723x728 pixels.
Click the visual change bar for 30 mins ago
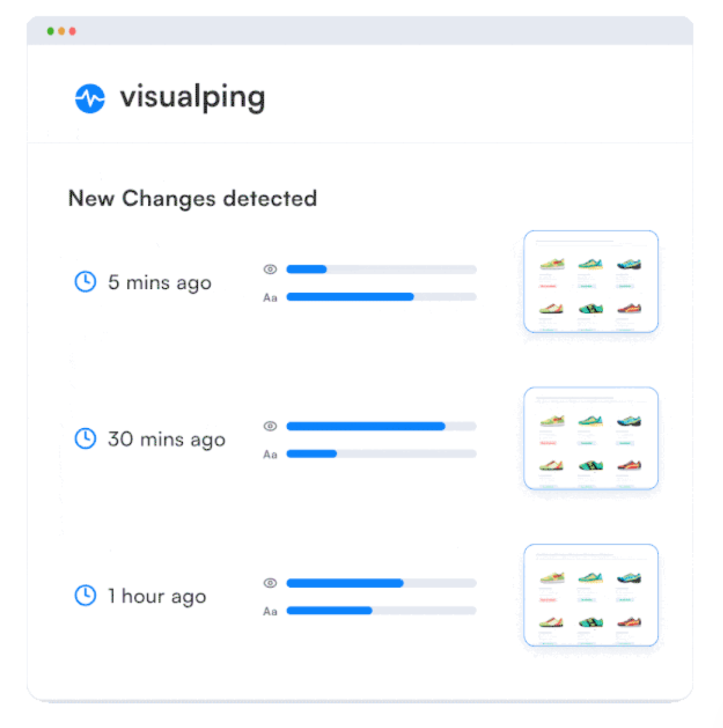click(x=381, y=426)
